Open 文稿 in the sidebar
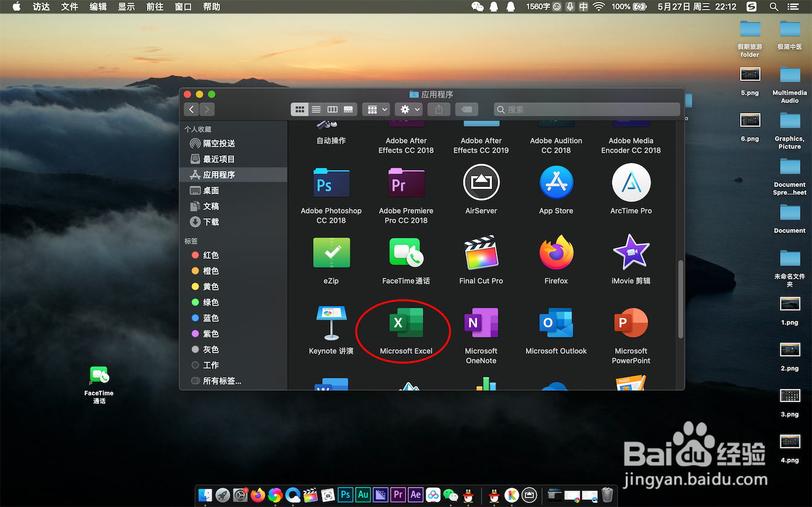The height and width of the screenshot is (507, 812). click(x=233, y=206)
